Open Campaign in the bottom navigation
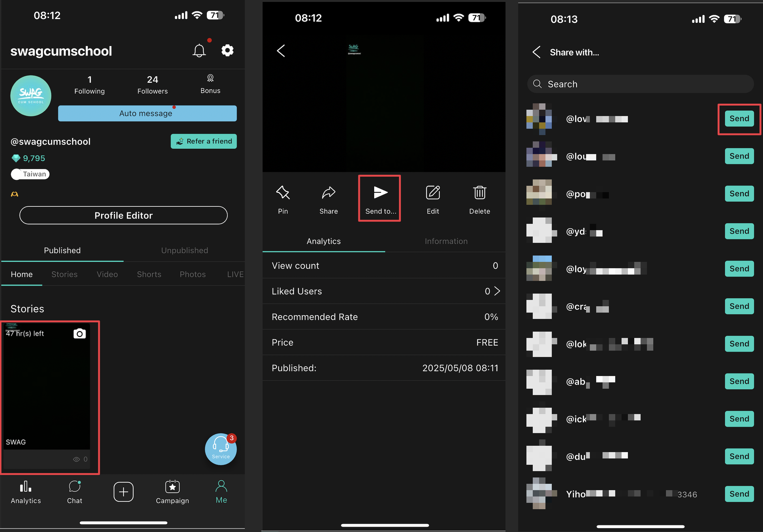This screenshot has height=532, width=763. [172, 491]
